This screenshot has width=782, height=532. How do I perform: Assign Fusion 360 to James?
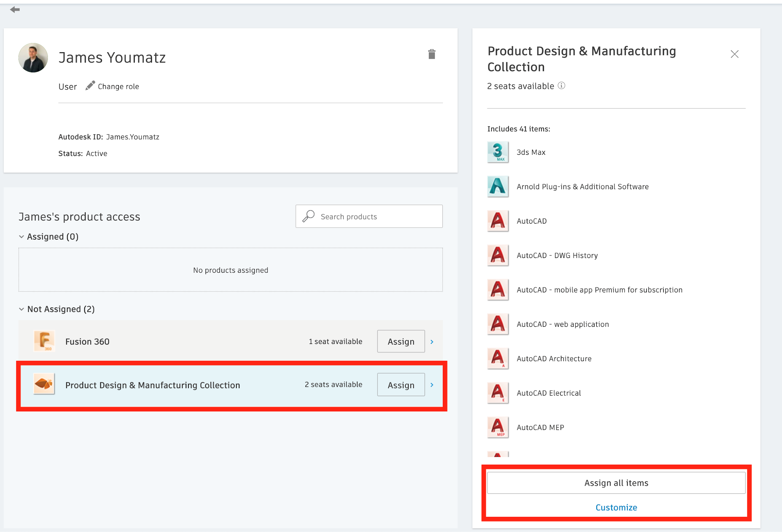click(x=401, y=341)
